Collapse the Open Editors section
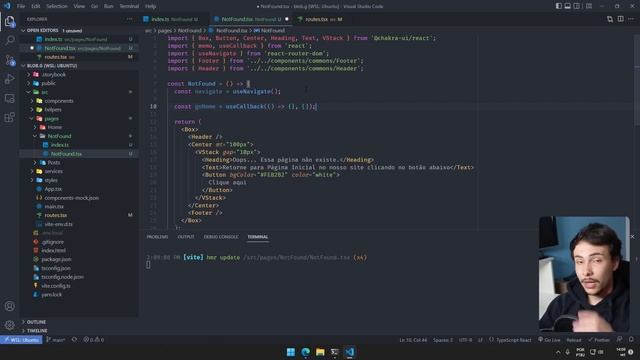Image resolution: width=640 pixels, height=360 pixels. [23, 31]
